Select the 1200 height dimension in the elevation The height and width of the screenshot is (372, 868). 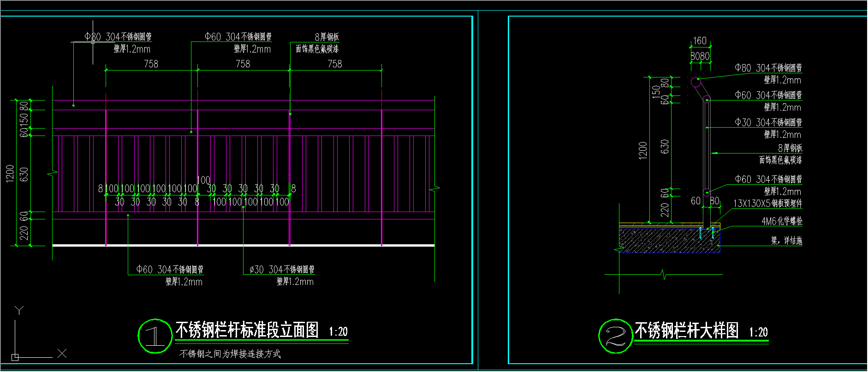[x=10, y=174]
